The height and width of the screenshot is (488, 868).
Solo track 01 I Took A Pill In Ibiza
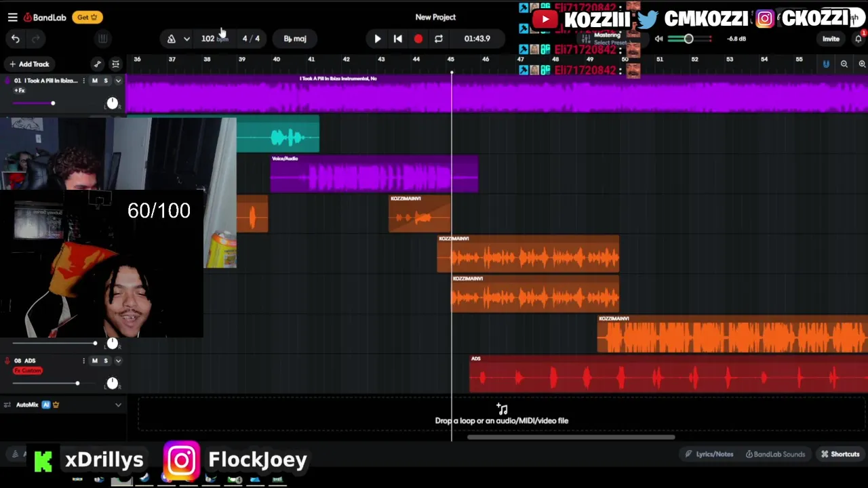click(x=106, y=81)
